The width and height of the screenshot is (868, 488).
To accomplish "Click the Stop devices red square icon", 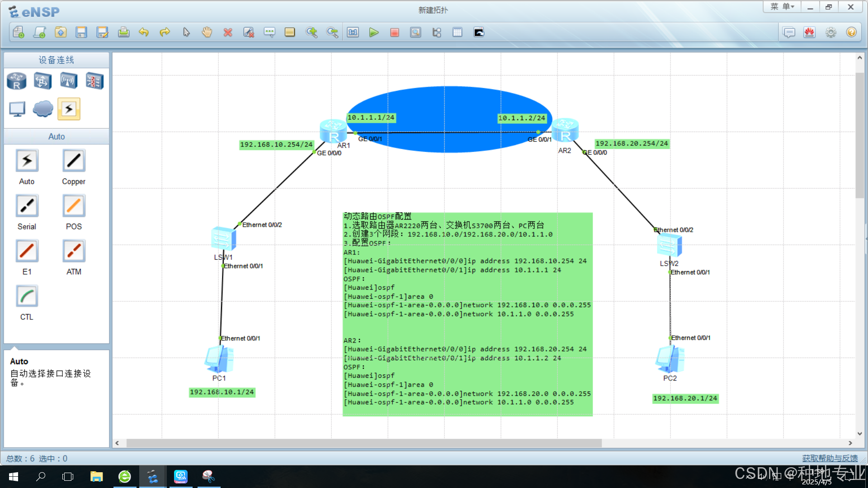I will (x=394, y=33).
